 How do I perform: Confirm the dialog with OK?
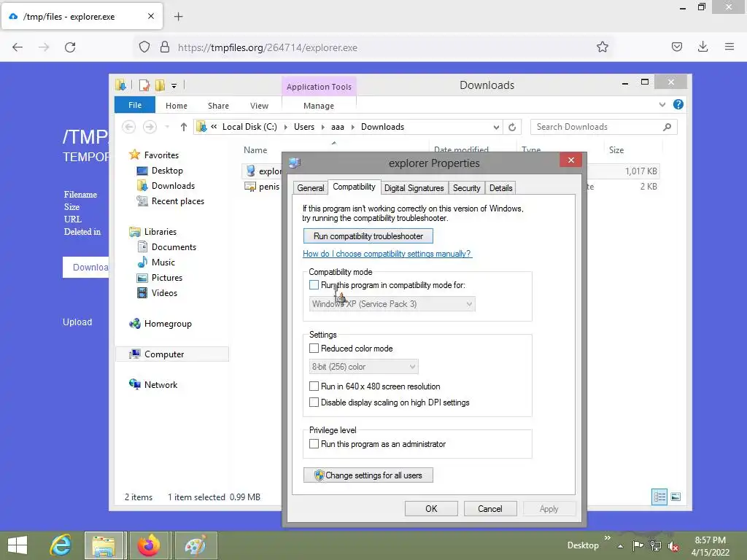click(431, 508)
